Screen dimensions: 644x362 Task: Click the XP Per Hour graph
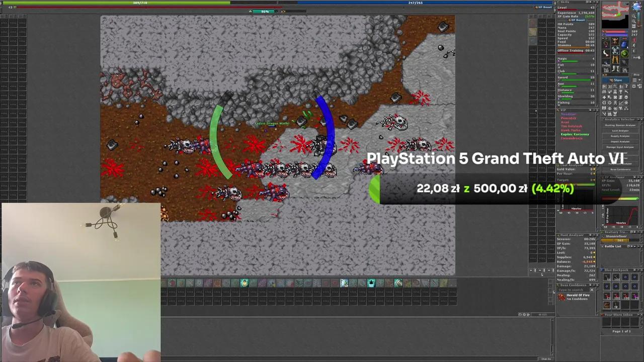pyautogui.click(x=622, y=216)
